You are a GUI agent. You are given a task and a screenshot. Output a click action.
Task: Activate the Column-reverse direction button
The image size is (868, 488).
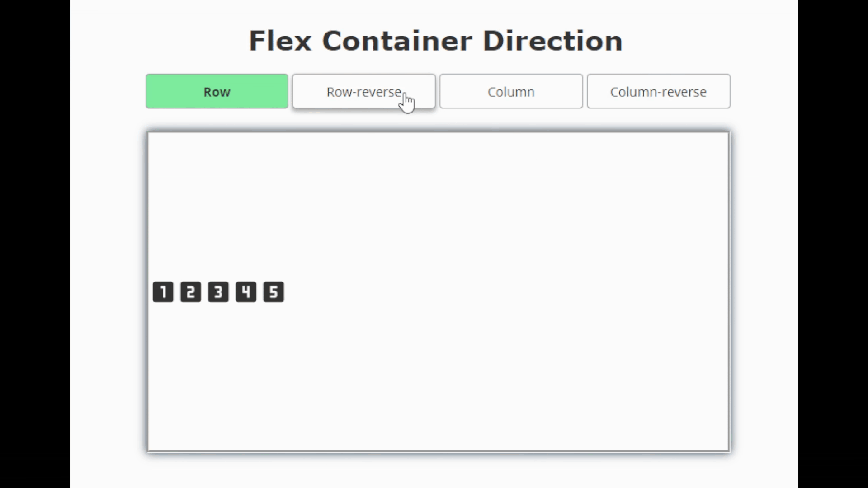coord(659,91)
